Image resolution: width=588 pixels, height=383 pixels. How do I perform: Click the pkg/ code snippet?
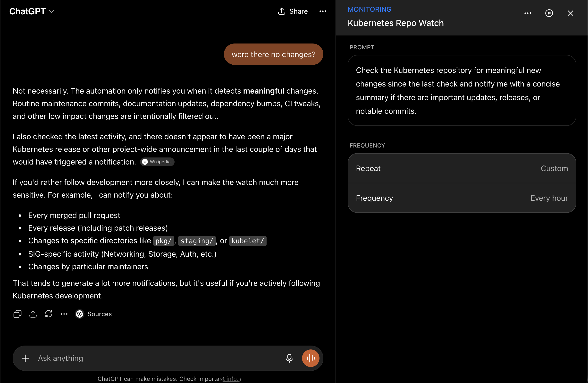164,241
